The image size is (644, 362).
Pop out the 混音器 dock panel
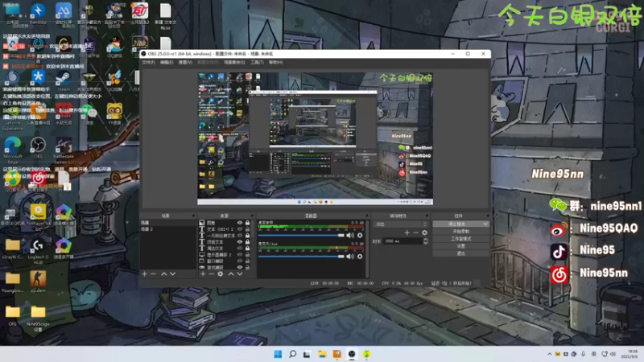pyautogui.click(x=367, y=216)
